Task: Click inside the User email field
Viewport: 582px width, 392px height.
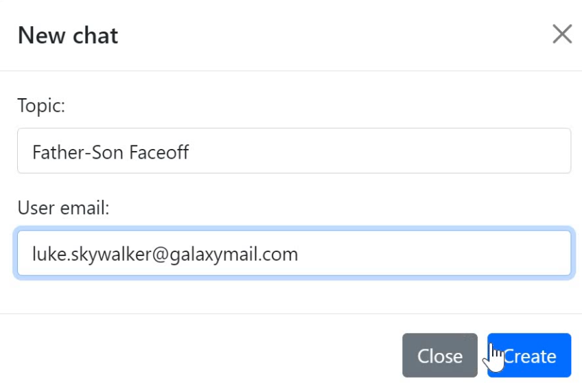Action: point(294,254)
